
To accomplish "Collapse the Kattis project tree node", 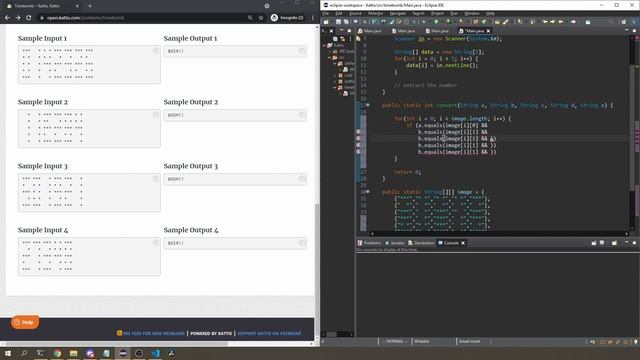I will (325, 45).
